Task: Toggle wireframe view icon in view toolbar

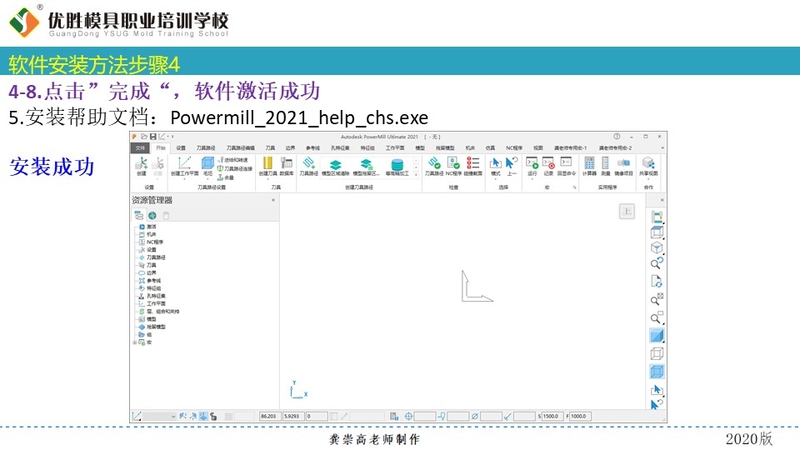Action: coord(657,354)
